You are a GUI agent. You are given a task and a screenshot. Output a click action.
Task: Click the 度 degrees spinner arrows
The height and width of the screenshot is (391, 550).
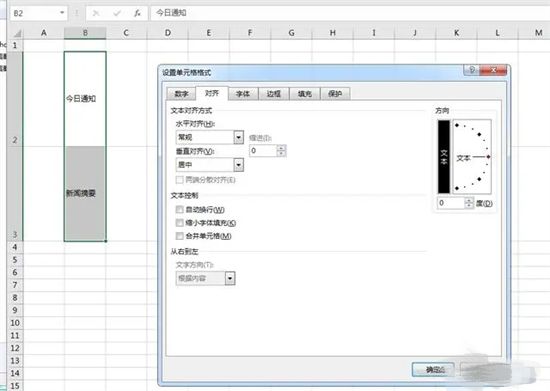[x=469, y=203]
